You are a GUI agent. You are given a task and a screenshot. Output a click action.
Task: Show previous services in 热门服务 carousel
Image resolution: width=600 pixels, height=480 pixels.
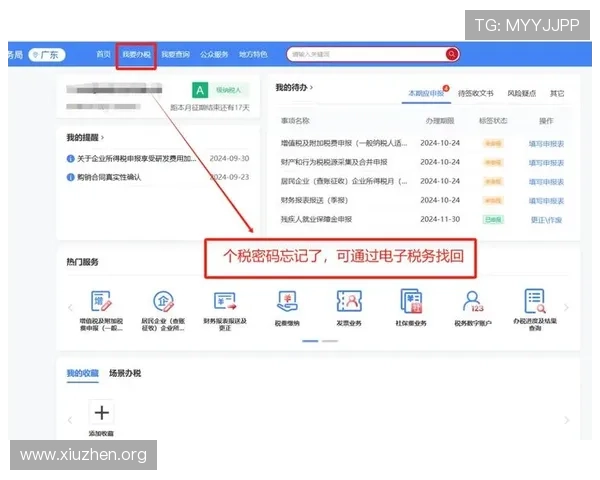point(70,307)
